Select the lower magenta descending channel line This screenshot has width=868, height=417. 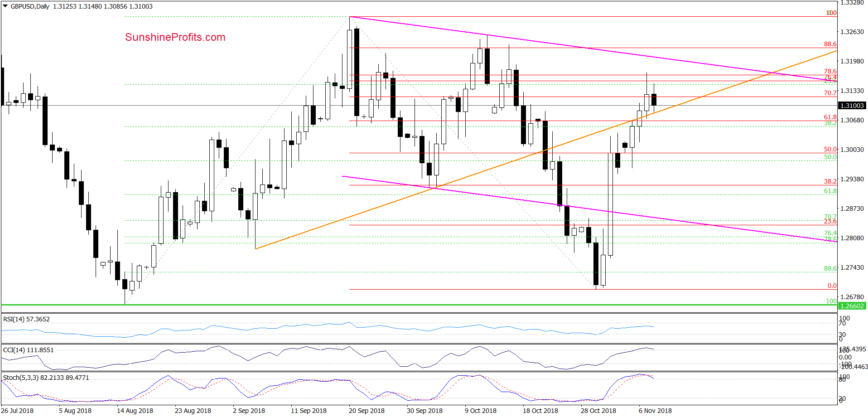click(x=589, y=208)
